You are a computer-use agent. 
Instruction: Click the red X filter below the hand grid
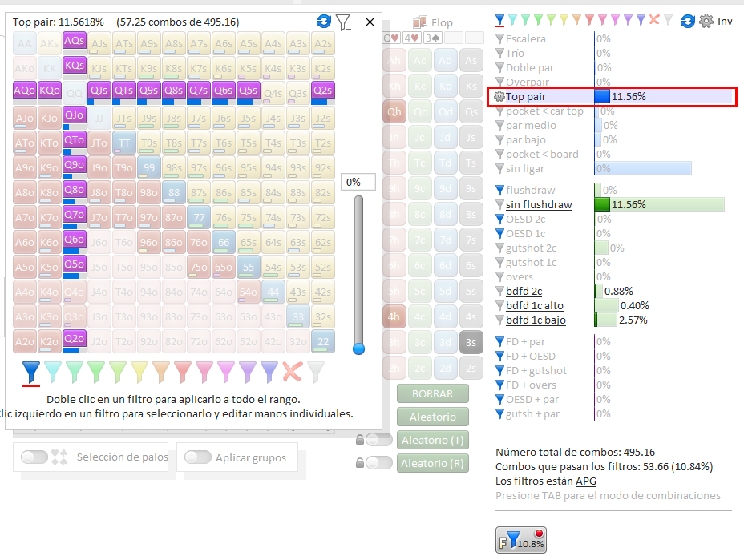click(292, 371)
